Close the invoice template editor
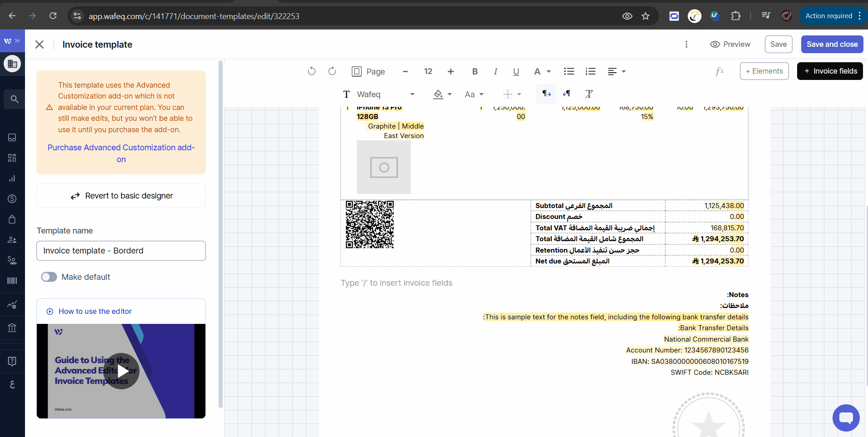This screenshot has height=437, width=868. coord(40,45)
